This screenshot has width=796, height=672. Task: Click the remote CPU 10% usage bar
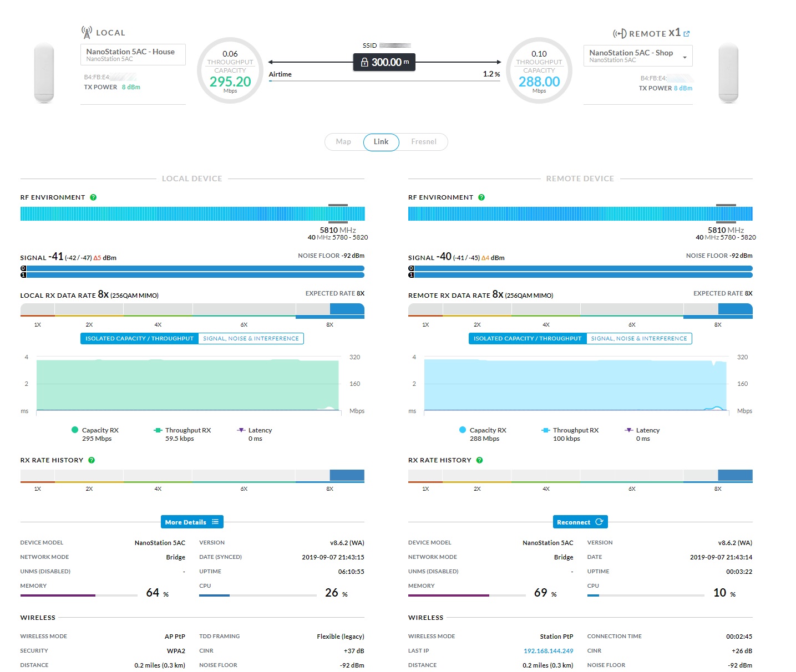pos(646,595)
